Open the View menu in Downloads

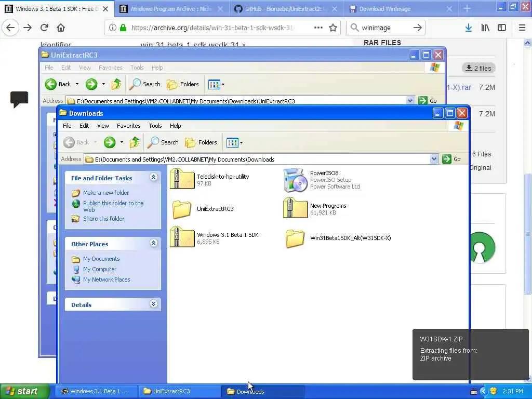(103, 126)
